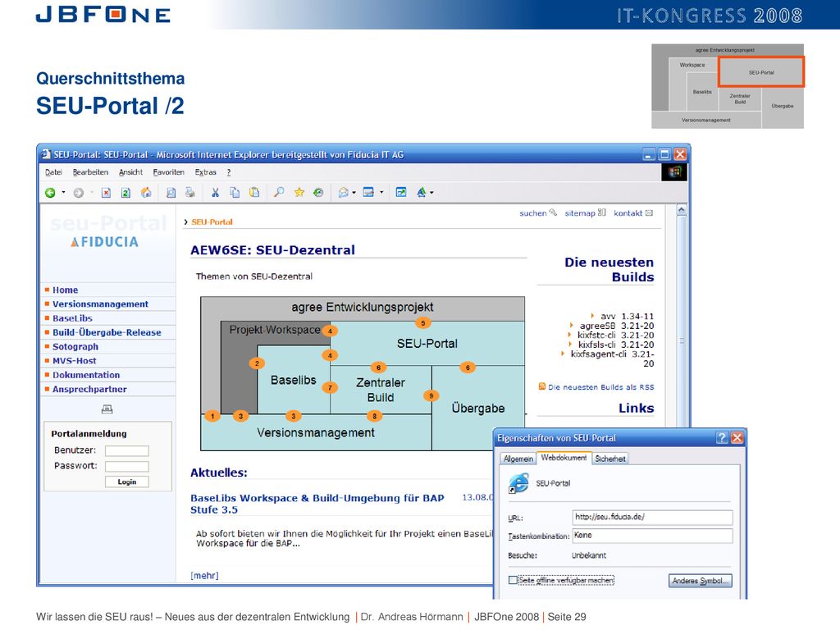Open 'Die neuesten Builds als RSS' link
This screenshot has width=840, height=630.
tap(600, 387)
